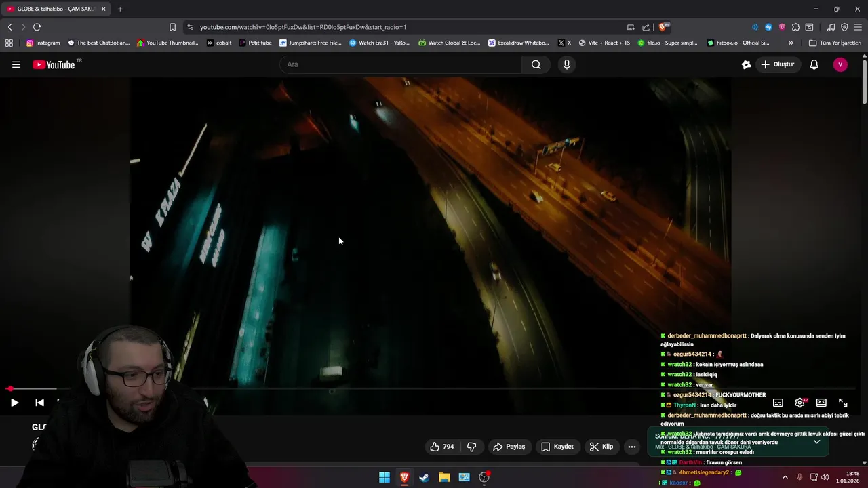
Task: Open the YouTube guide hamburger menu
Action: tap(16, 64)
